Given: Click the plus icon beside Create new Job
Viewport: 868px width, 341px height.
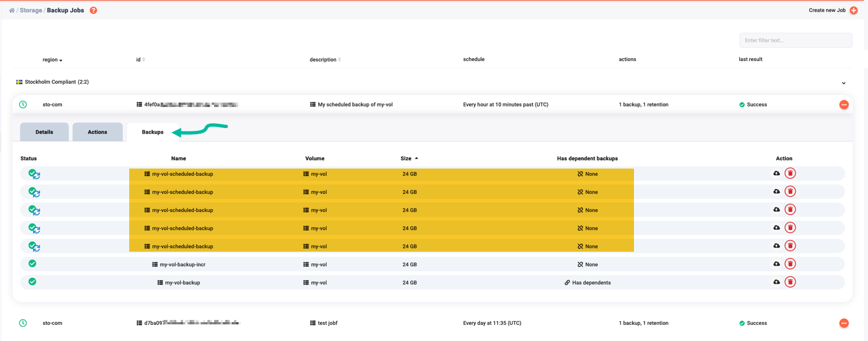Looking at the screenshot, I should tap(854, 11).
